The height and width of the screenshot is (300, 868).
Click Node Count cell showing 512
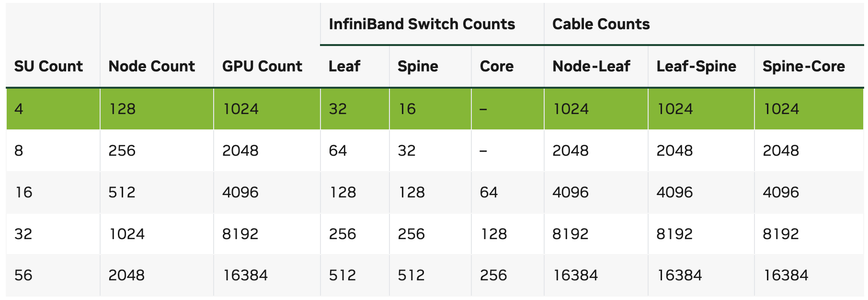click(122, 192)
